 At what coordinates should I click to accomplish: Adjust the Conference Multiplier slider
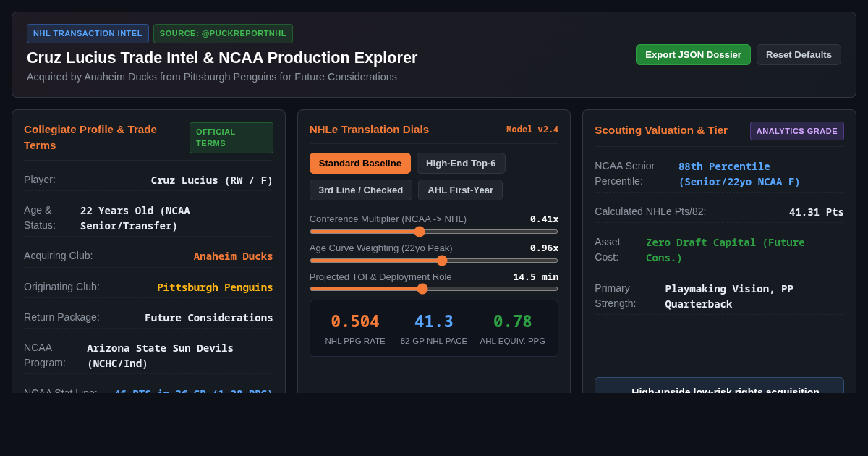click(x=434, y=232)
